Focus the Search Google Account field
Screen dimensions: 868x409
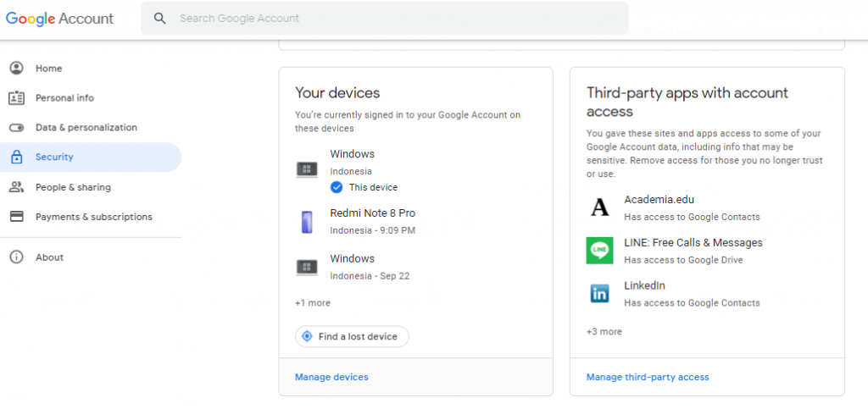point(390,18)
